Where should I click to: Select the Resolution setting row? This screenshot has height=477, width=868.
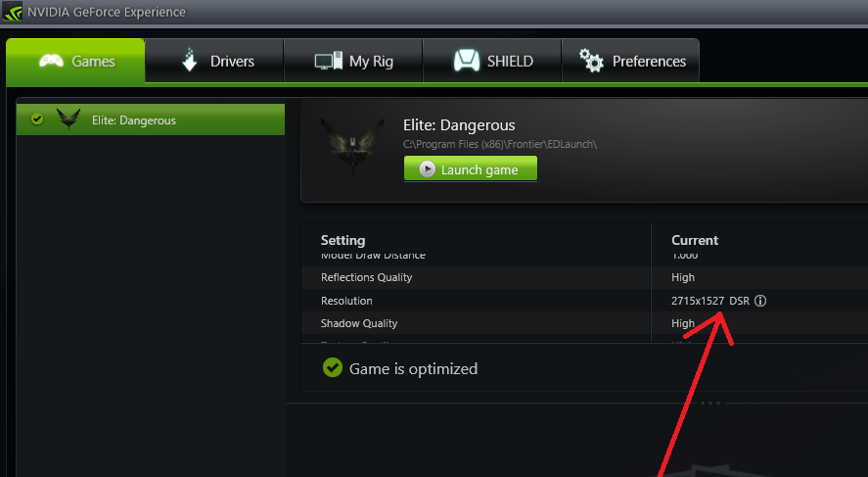click(584, 301)
